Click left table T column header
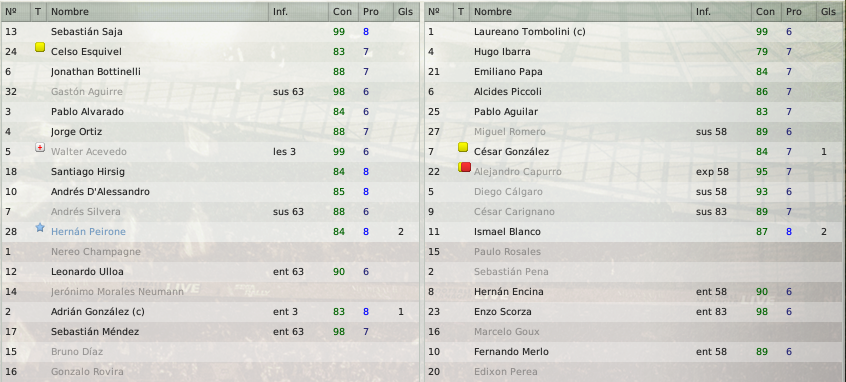This screenshot has width=846, height=382. [38, 11]
